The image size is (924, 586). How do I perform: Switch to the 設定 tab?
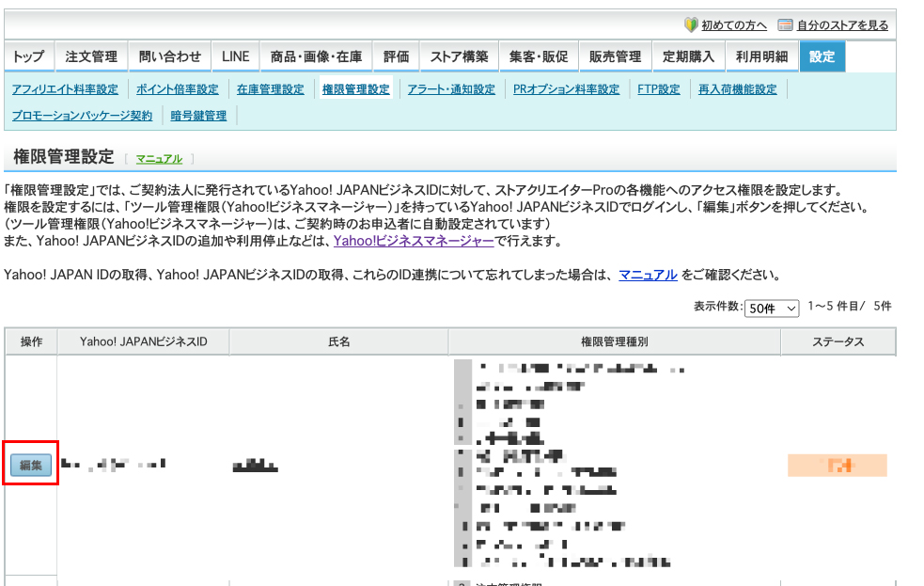coord(822,56)
